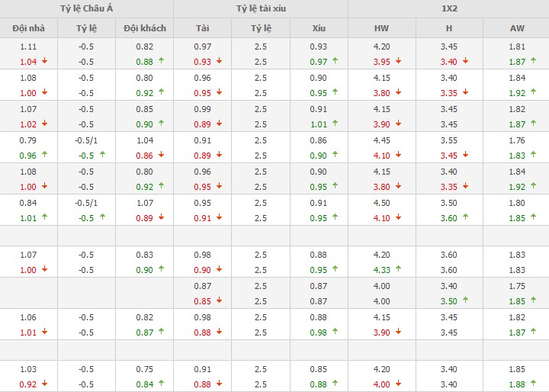Click the down arrow beside red 4.00
Screen dimensions: 549x392
(x=398, y=384)
